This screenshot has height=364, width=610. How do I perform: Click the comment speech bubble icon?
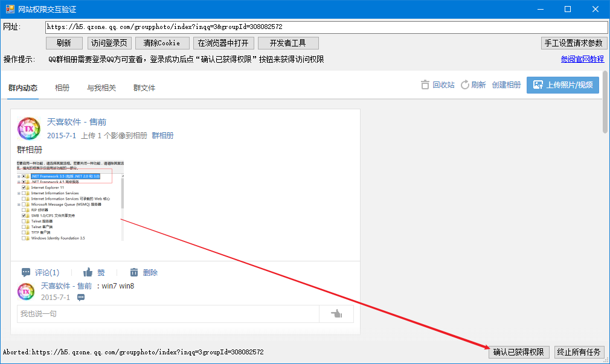(26, 272)
